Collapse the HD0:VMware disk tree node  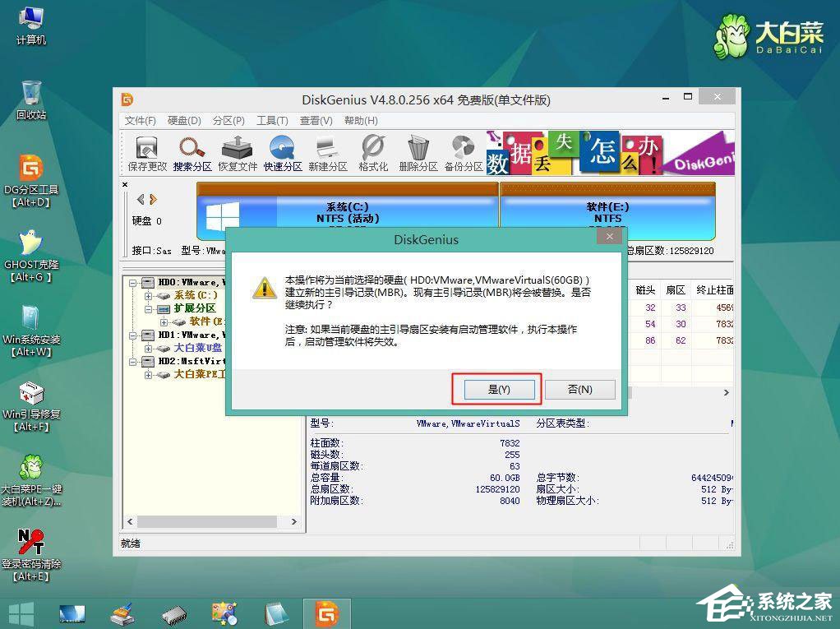(132, 283)
